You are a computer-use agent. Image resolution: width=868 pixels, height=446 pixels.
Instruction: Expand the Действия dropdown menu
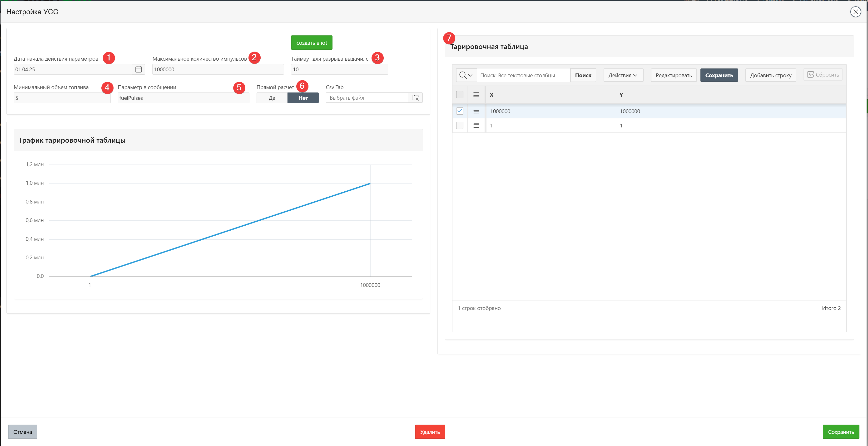coord(623,75)
